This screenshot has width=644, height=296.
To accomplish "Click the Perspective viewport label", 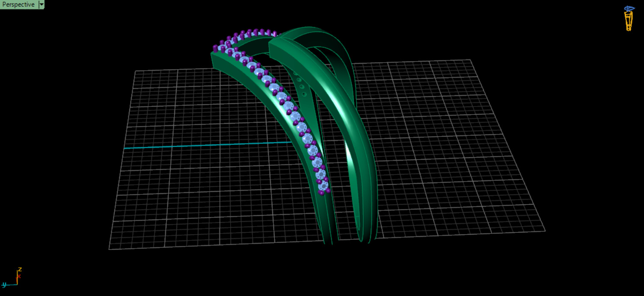I will pos(19,5).
